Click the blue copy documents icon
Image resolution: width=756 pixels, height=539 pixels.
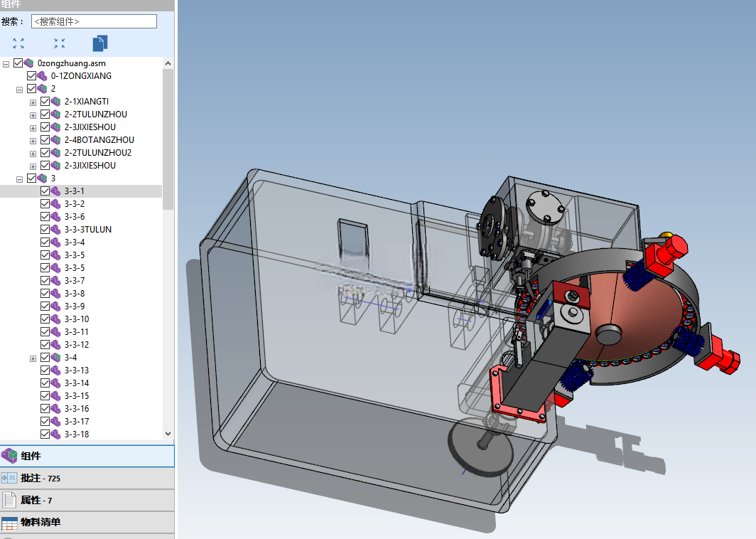click(x=99, y=43)
